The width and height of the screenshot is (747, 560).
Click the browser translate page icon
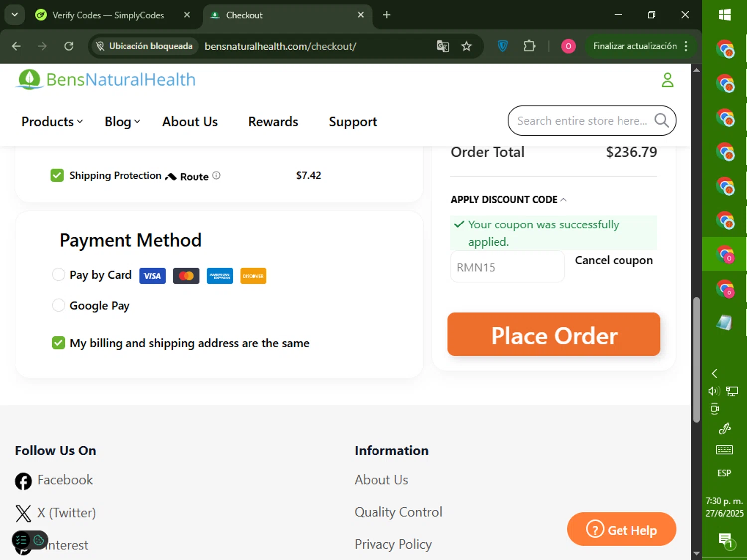pyautogui.click(x=443, y=46)
